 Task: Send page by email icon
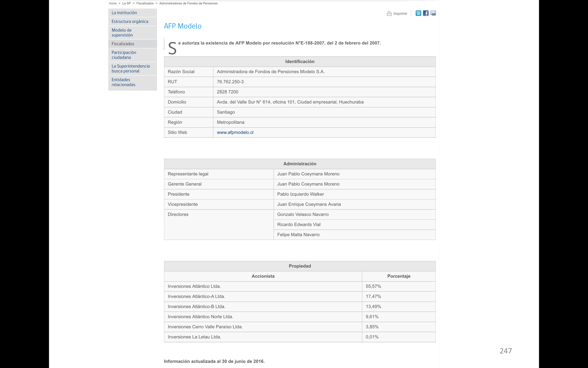(x=433, y=13)
